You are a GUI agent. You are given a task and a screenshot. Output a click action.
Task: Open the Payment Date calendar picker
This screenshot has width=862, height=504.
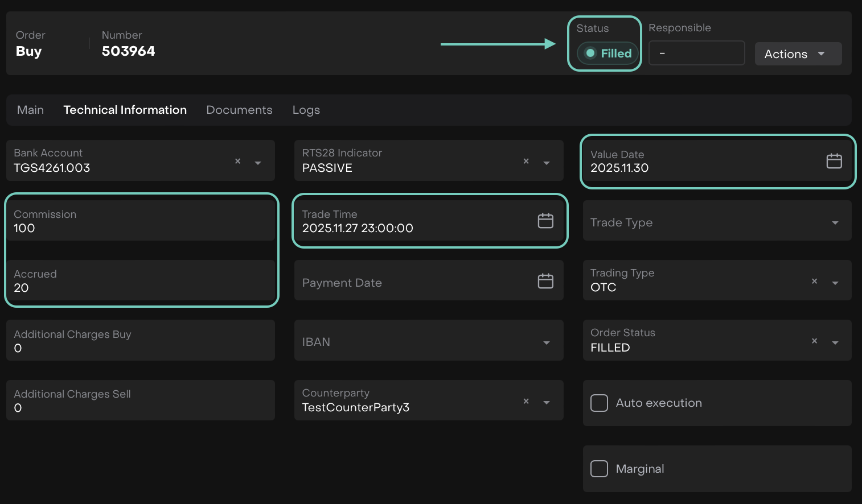(x=545, y=281)
